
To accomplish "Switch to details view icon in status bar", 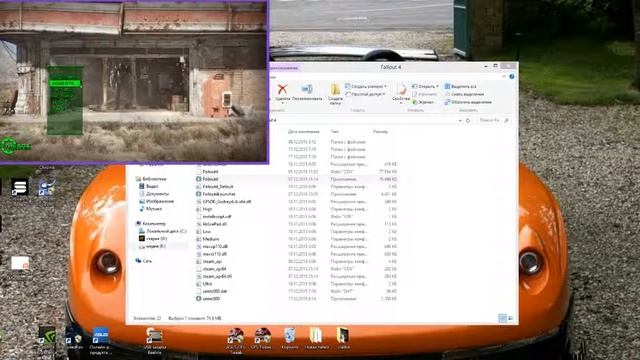I will (502, 318).
